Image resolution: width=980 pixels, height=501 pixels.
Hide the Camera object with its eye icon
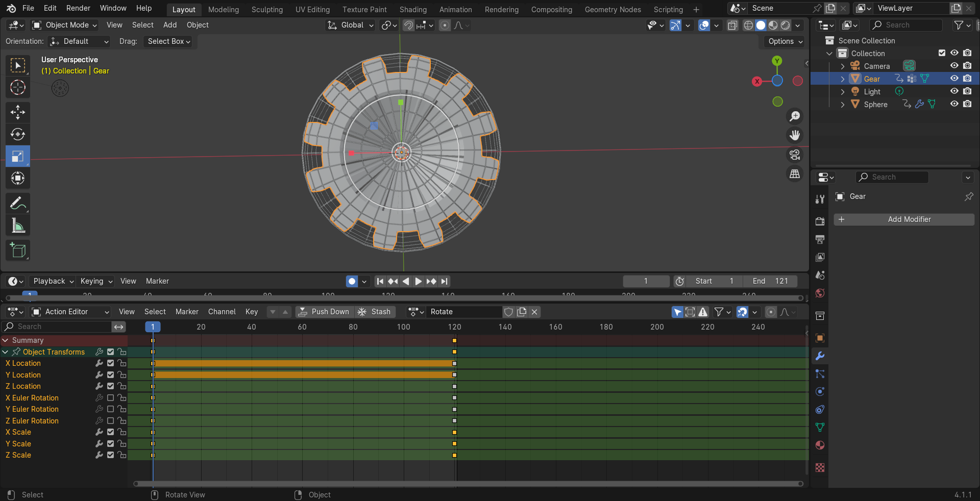954,66
